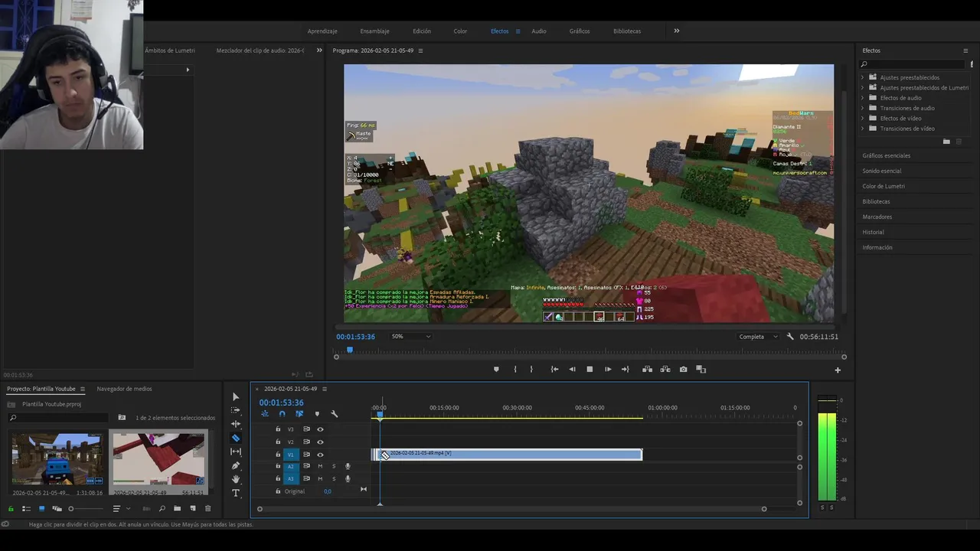Step forward one frame
The width and height of the screenshot is (980, 551).
pos(608,370)
